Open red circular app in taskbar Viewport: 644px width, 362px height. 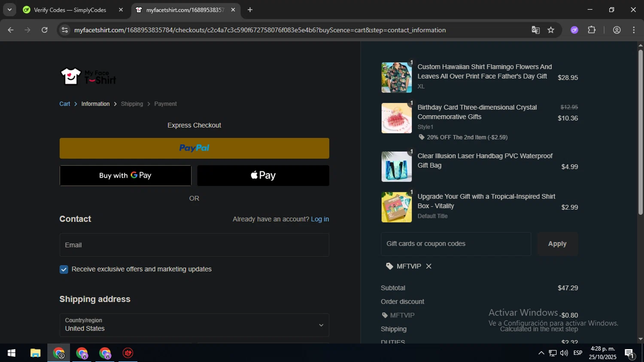click(128, 353)
